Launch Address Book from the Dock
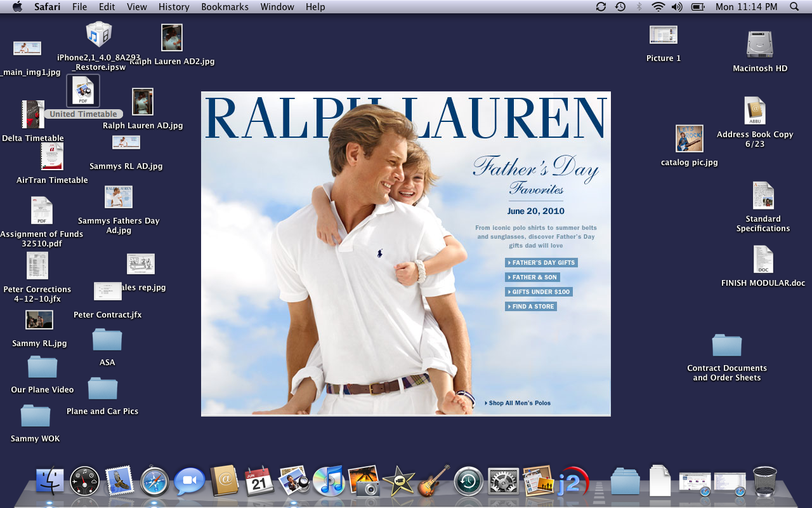The height and width of the screenshot is (508, 812). click(225, 481)
